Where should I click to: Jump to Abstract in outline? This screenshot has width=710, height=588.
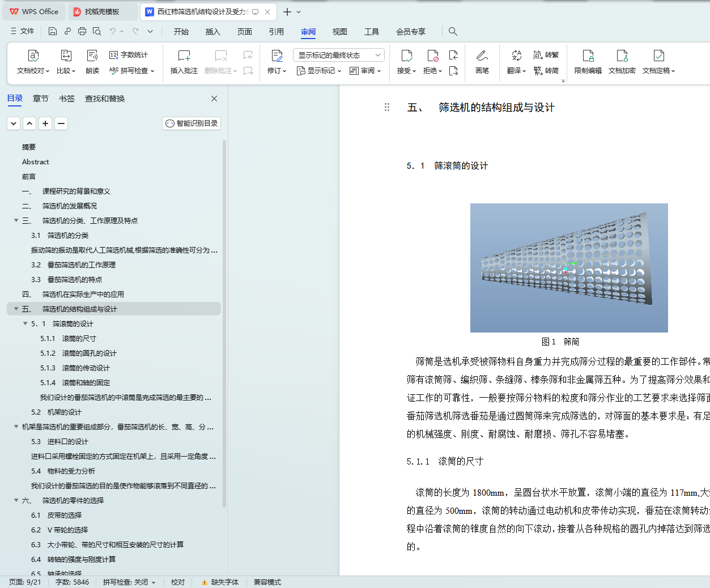(36, 161)
